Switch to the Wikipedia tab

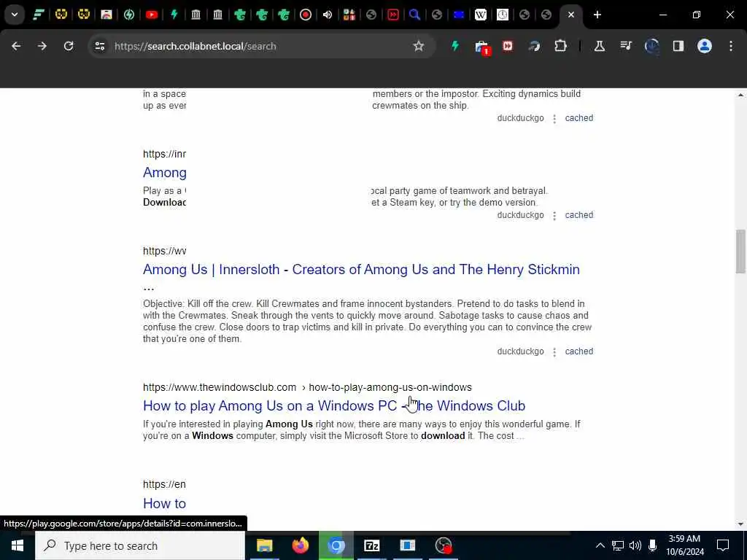point(480,15)
